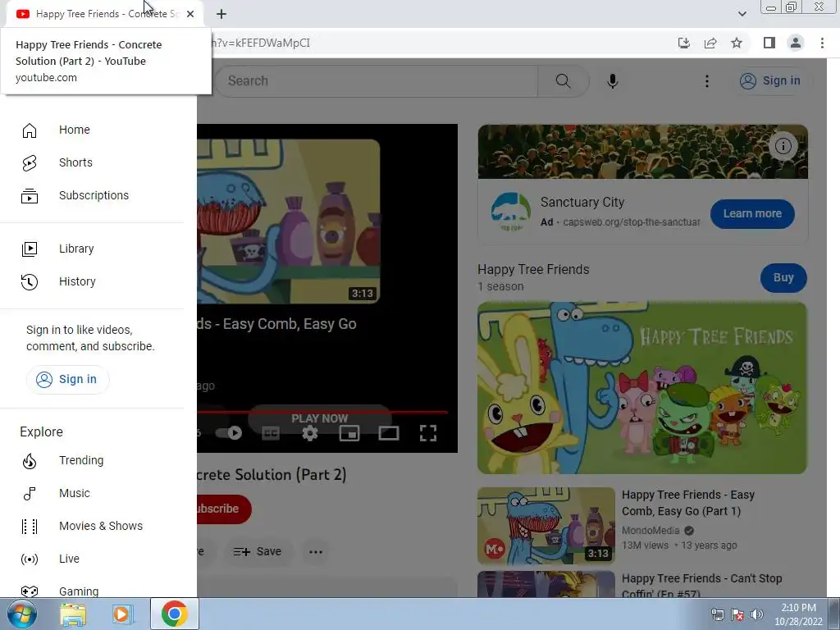
Task: Show ad info icon on banner
Action: tap(783, 146)
